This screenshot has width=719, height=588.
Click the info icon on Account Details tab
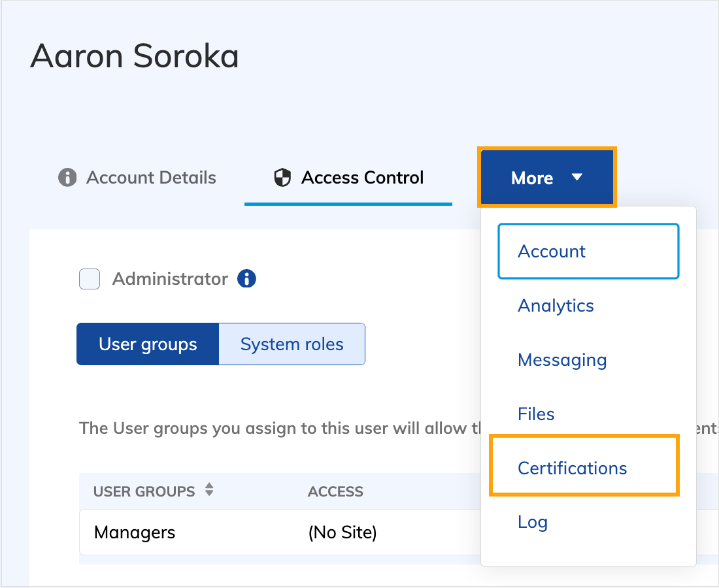pos(67,178)
